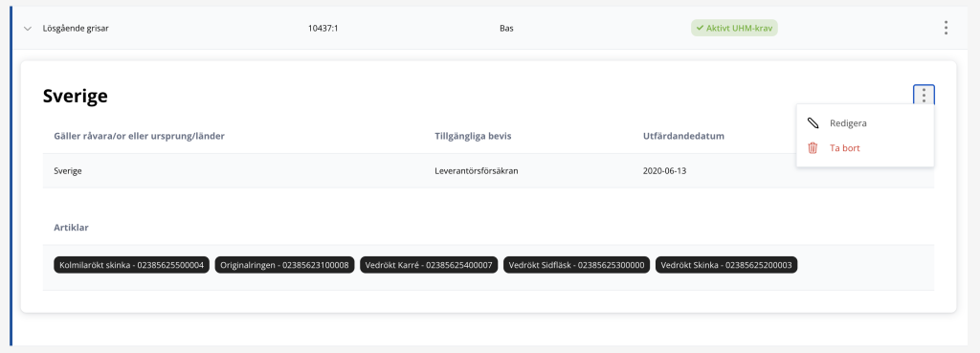The width and height of the screenshot is (980, 353).
Task: Click the Aktivt UHM-krav status badge
Action: [x=734, y=28]
